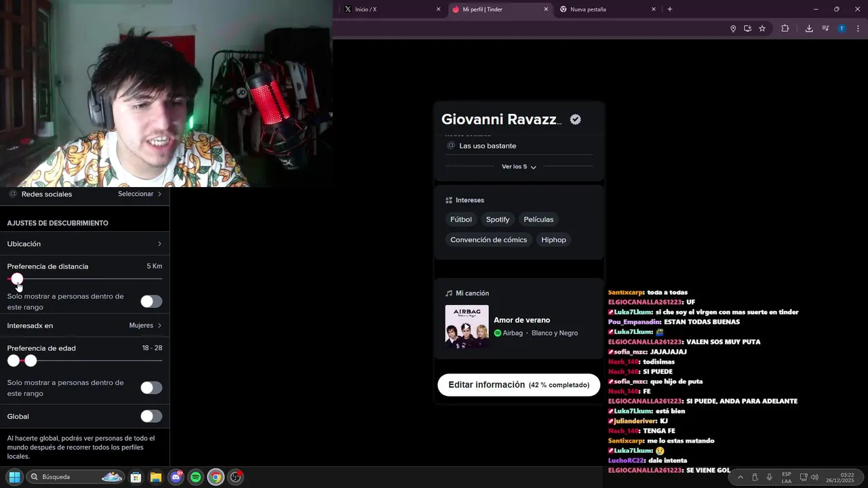Open Discord from the taskbar
The height and width of the screenshot is (488, 868).
(176, 477)
